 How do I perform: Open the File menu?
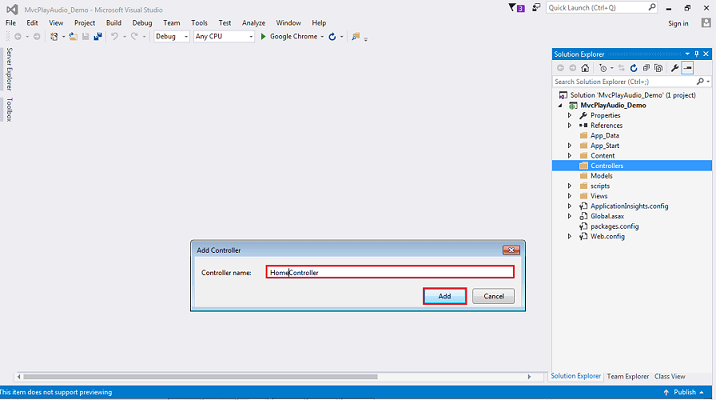(11, 23)
